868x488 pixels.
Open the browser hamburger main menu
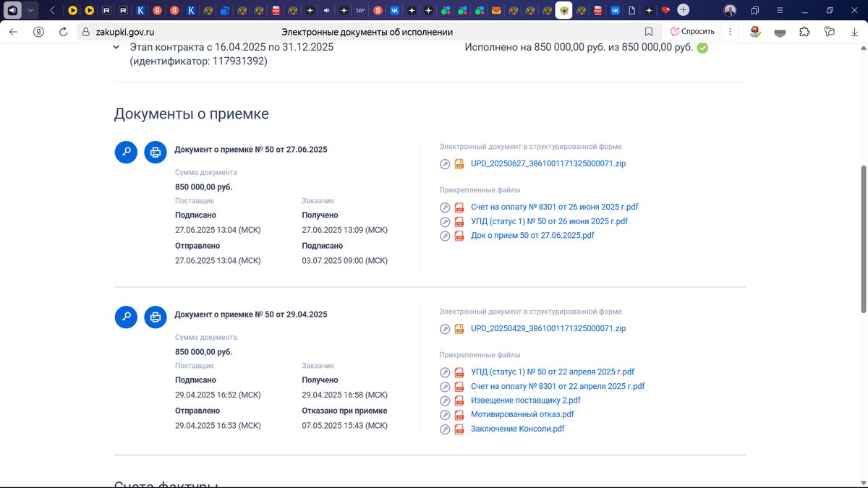[x=780, y=11]
